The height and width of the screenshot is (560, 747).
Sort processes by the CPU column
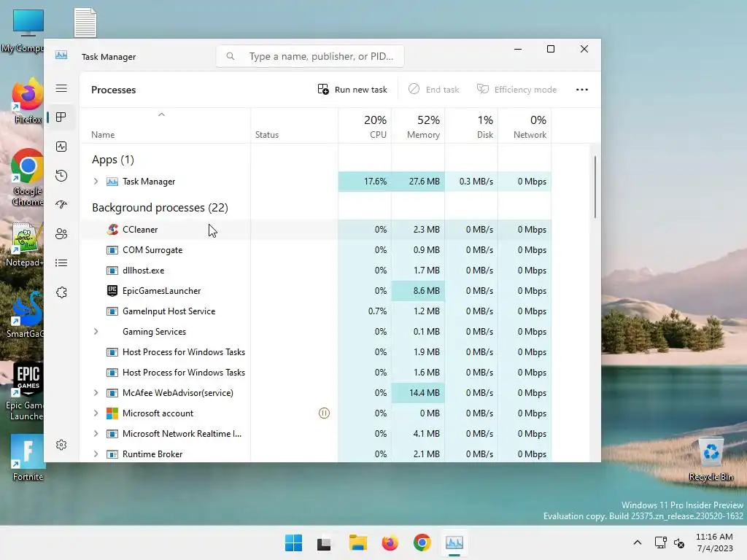tap(365, 126)
